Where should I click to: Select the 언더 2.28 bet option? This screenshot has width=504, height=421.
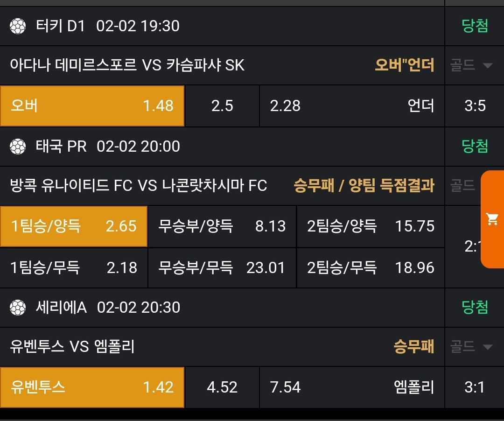click(x=352, y=106)
